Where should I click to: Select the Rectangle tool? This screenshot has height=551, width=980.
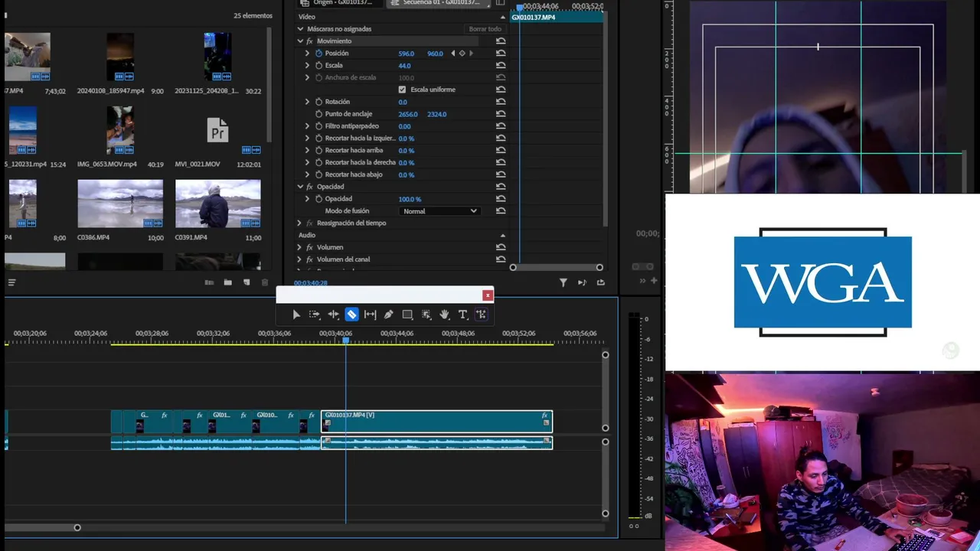(407, 315)
